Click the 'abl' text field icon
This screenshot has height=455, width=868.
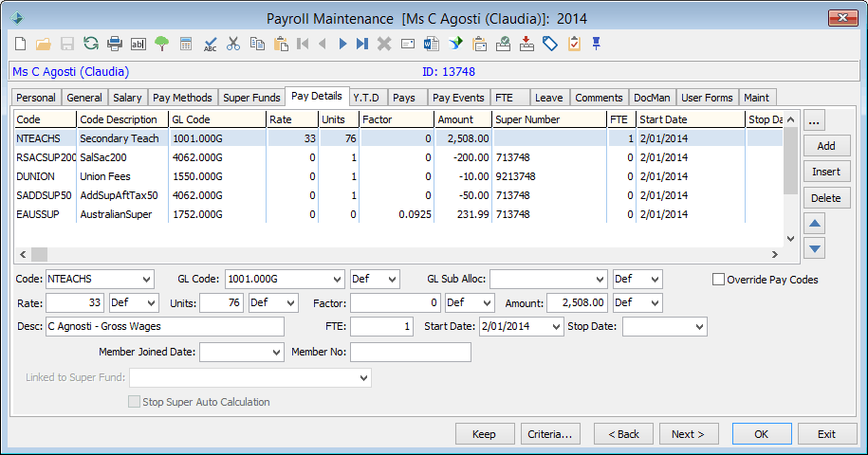coord(138,44)
